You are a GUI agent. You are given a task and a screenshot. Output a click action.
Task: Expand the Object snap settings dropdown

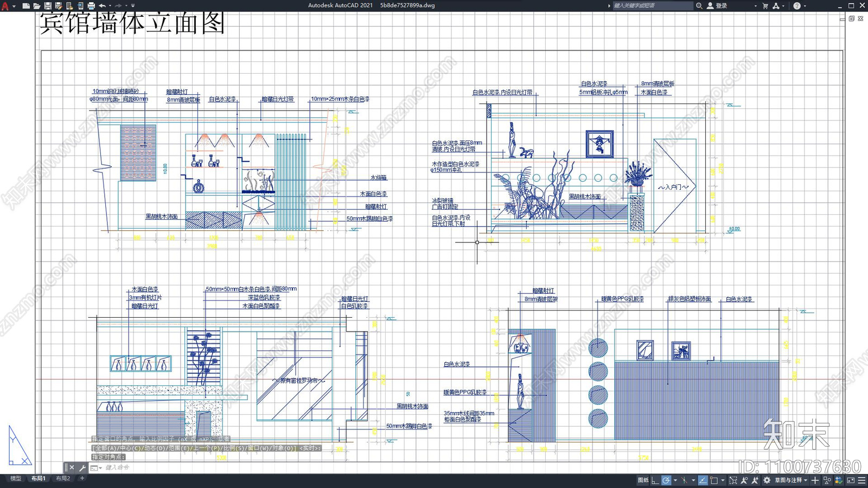pyautogui.click(x=723, y=480)
